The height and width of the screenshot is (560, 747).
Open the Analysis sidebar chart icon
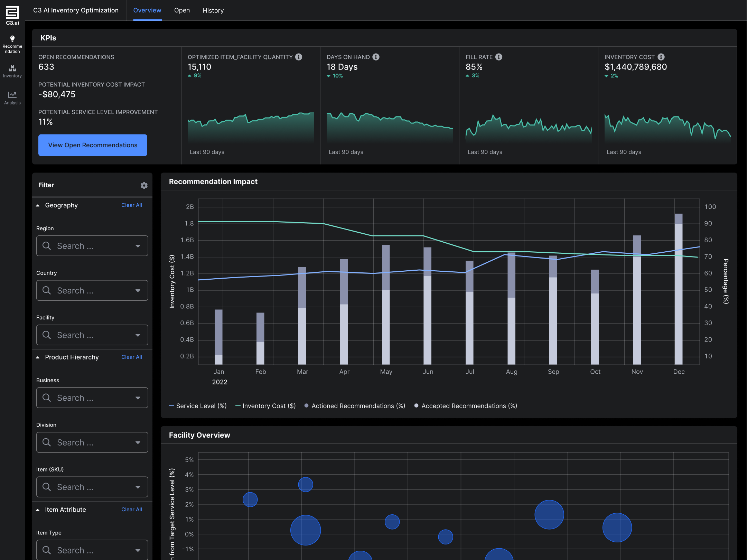pyautogui.click(x=12, y=95)
